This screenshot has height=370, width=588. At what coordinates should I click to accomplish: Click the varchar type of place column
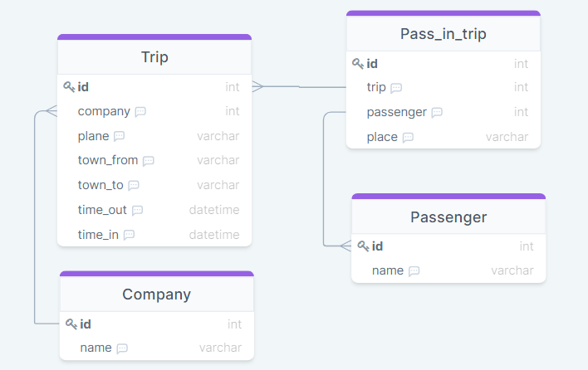click(507, 137)
